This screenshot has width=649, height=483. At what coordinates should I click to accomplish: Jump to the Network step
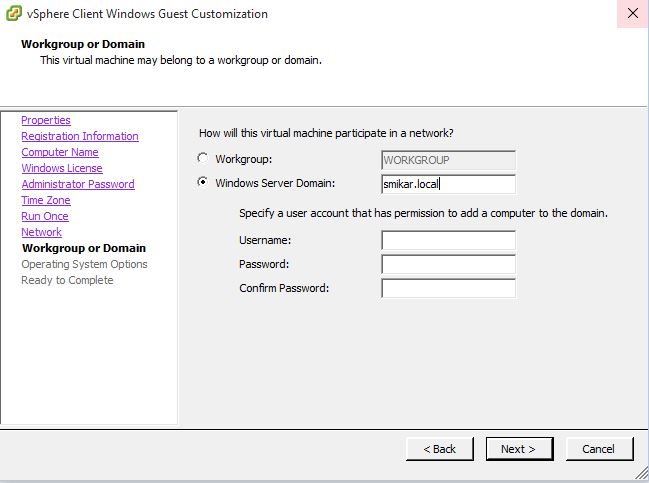click(41, 232)
